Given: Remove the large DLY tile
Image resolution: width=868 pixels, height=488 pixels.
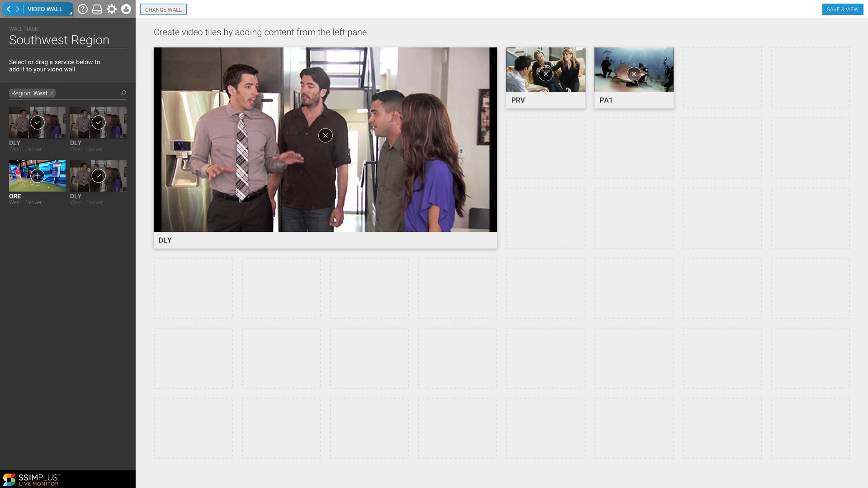Looking at the screenshot, I should pos(325,135).
